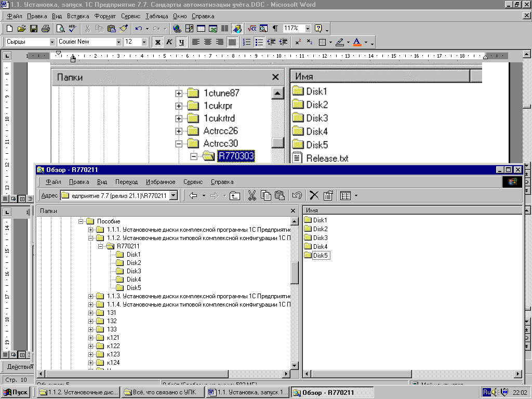This screenshot has width=532, height=399.
Task: Open the style dropdown showing Сырцы
Action: coord(52,42)
